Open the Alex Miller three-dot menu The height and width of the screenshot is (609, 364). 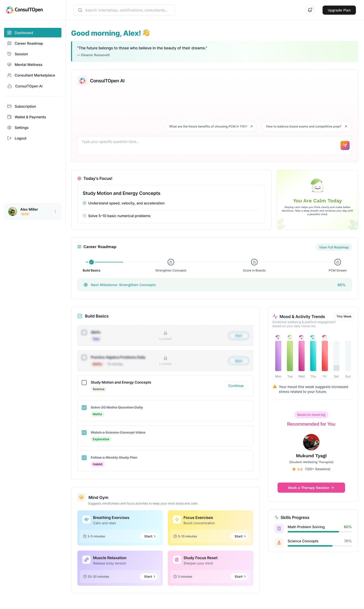click(x=55, y=212)
